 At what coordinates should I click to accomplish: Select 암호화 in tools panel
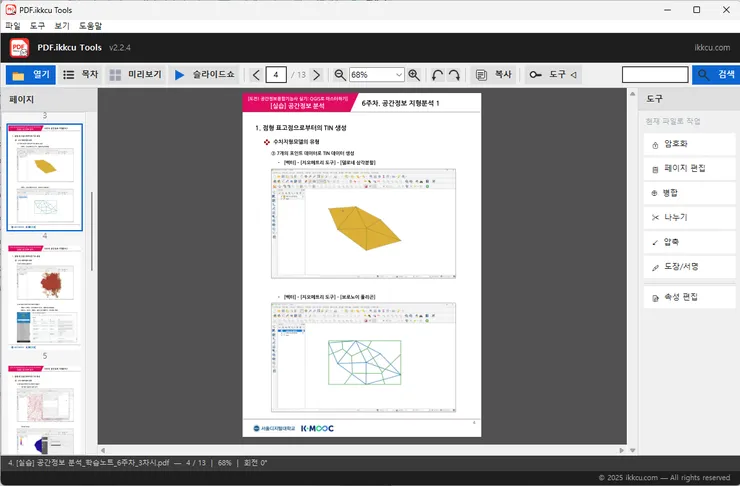(x=689, y=144)
